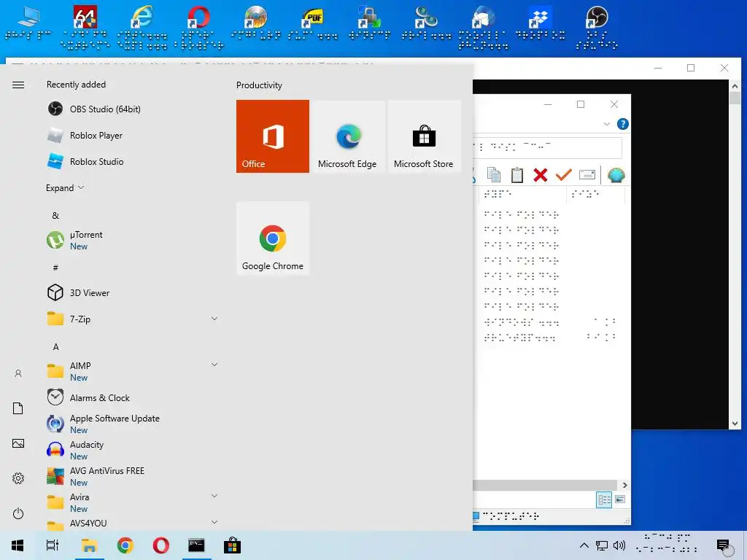
Task: Open File Explorer from the taskbar
Action: point(89,545)
